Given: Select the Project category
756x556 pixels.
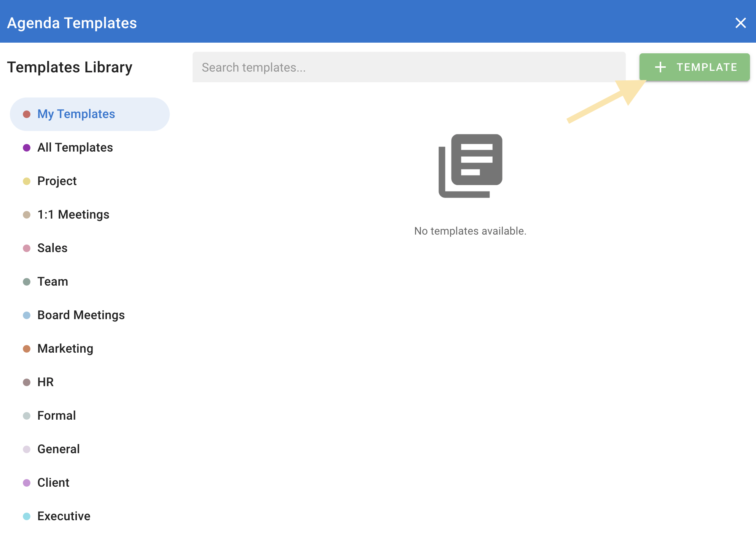Looking at the screenshot, I should coord(90,181).
